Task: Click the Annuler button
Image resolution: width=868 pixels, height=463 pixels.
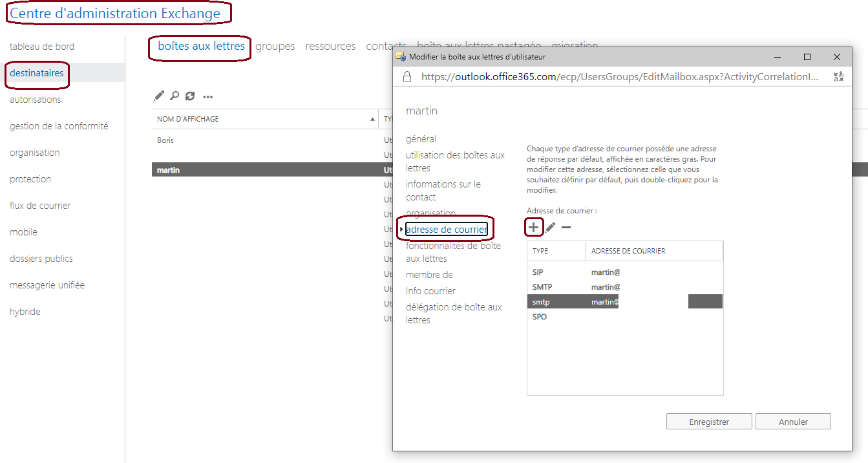Action: pos(793,422)
